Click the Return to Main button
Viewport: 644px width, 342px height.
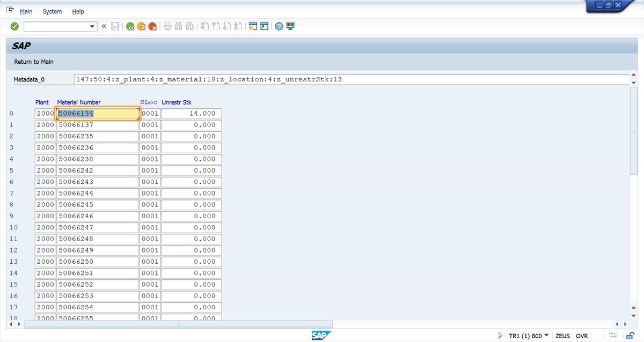(x=34, y=62)
